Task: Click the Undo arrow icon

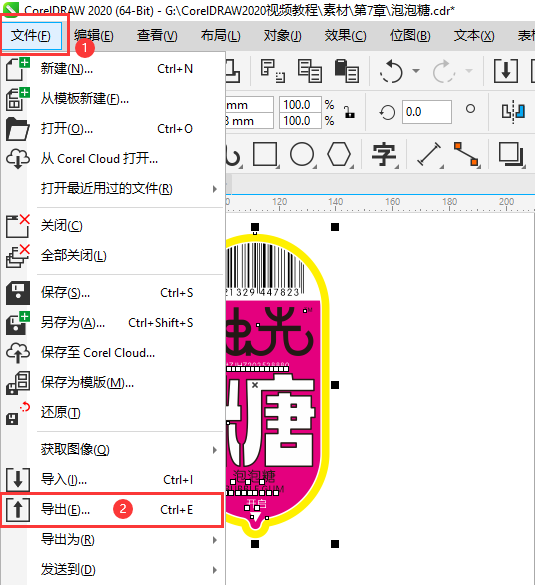Action: point(391,71)
